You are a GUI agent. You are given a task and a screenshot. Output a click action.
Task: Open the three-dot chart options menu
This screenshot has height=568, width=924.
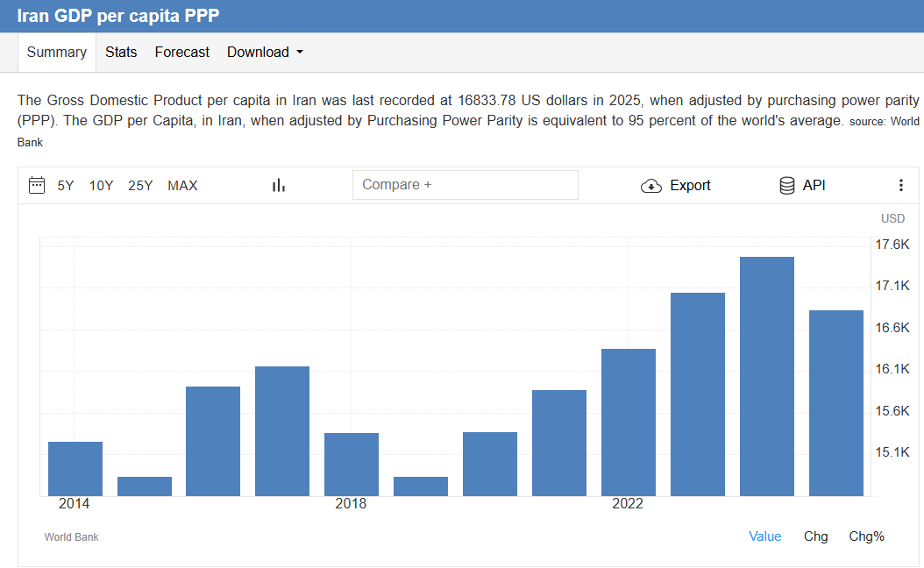point(900,185)
